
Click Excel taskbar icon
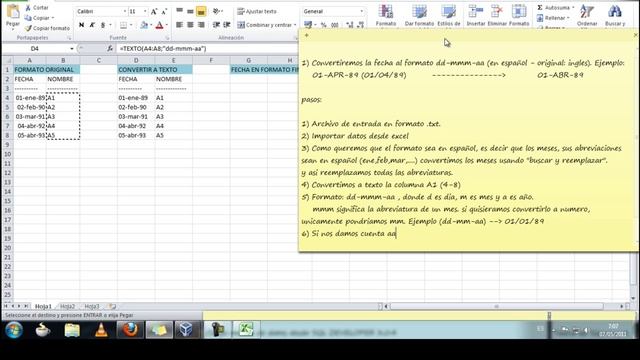tap(246, 330)
